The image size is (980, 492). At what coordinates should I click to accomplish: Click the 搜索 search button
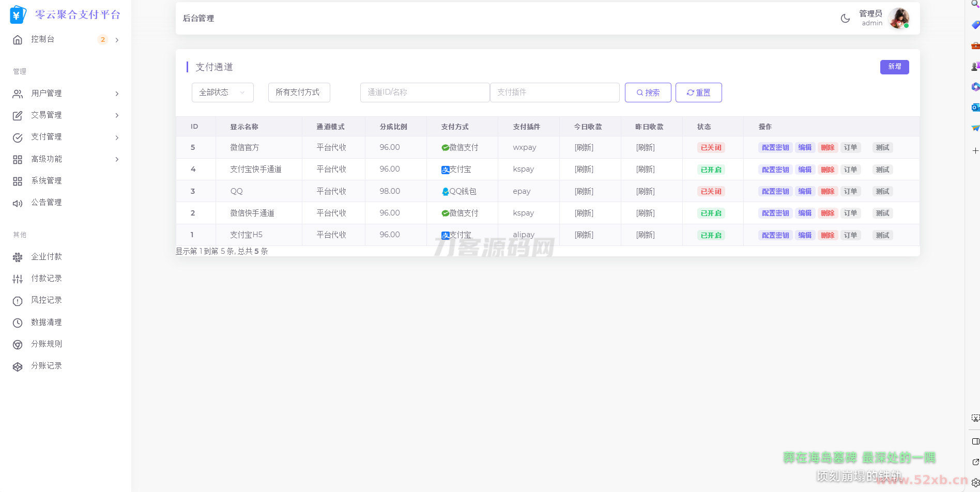click(x=648, y=93)
